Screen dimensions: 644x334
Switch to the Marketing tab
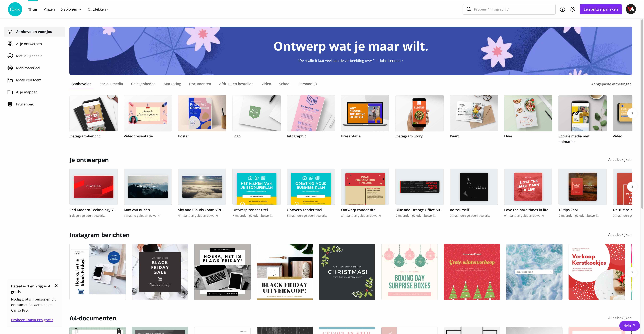tap(172, 84)
